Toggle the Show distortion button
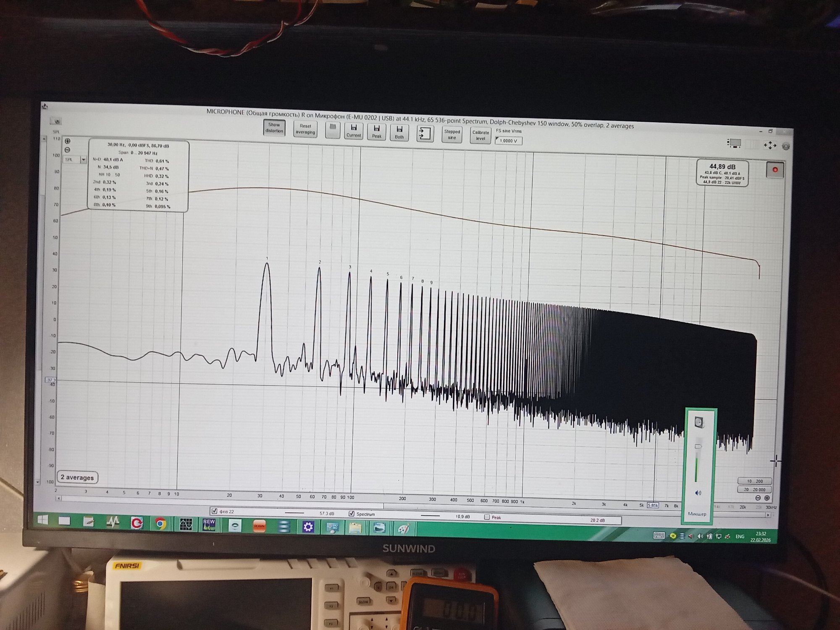 coord(274,128)
